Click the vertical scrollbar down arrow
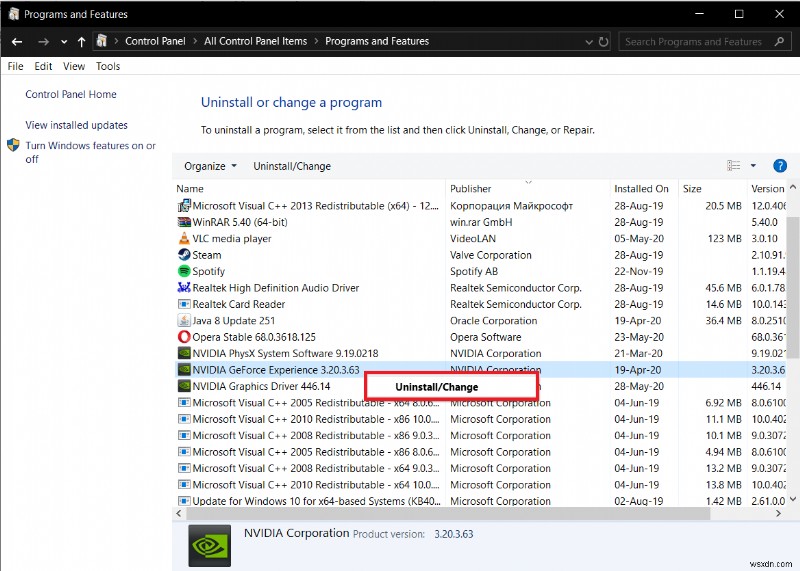The height and width of the screenshot is (571, 800). (792, 499)
